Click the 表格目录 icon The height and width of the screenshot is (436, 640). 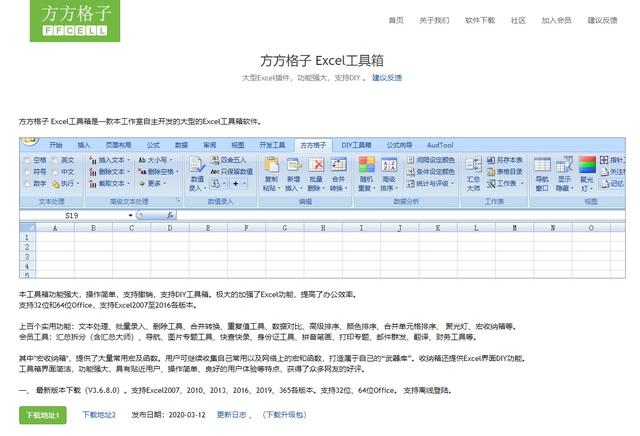[491, 172]
